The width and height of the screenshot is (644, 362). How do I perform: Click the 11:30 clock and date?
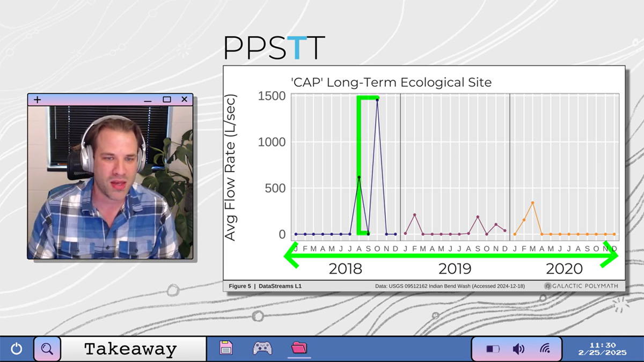pos(603,349)
